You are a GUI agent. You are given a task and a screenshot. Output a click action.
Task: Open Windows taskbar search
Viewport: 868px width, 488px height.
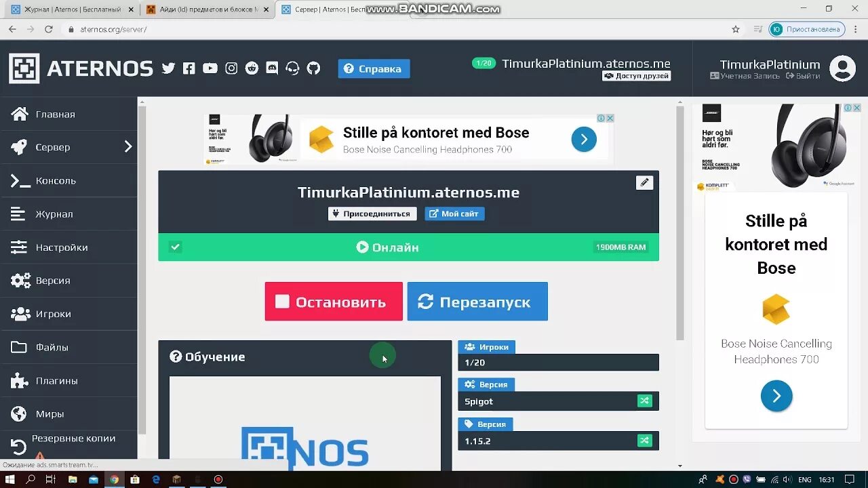click(x=31, y=479)
